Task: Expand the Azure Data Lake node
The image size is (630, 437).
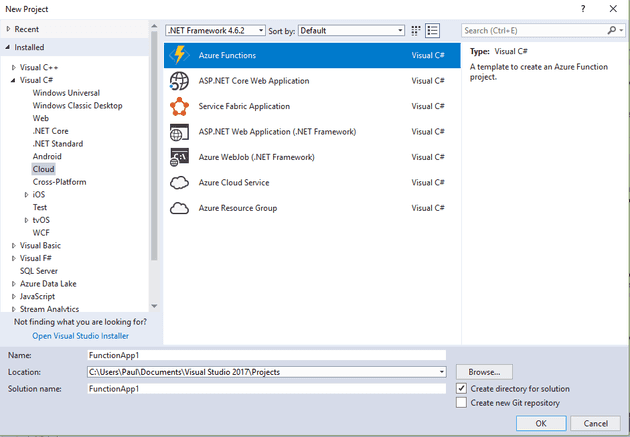Action: [x=14, y=284]
